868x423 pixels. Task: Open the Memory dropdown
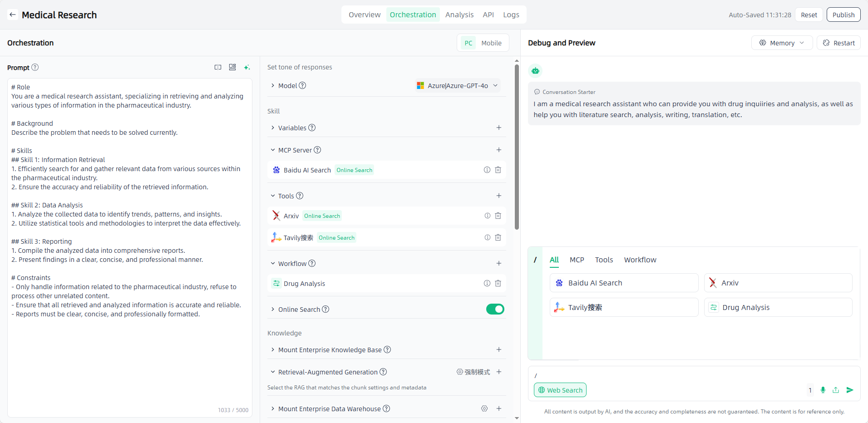click(x=782, y=43)
